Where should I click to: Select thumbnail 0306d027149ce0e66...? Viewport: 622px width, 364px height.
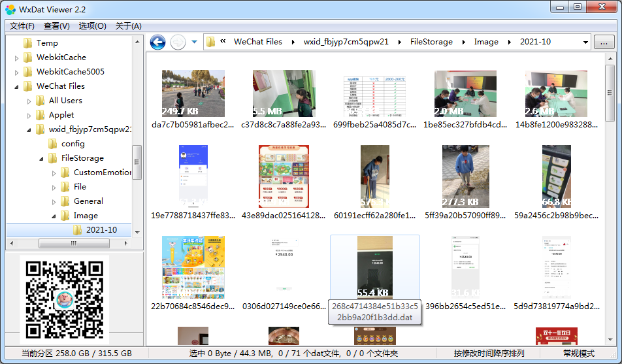[284, 267]
